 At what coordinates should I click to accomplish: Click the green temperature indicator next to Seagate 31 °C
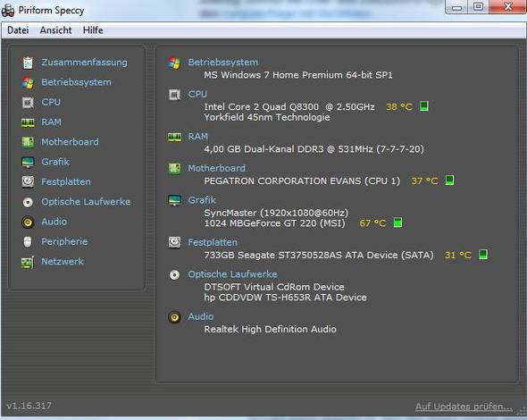point(483,254)
